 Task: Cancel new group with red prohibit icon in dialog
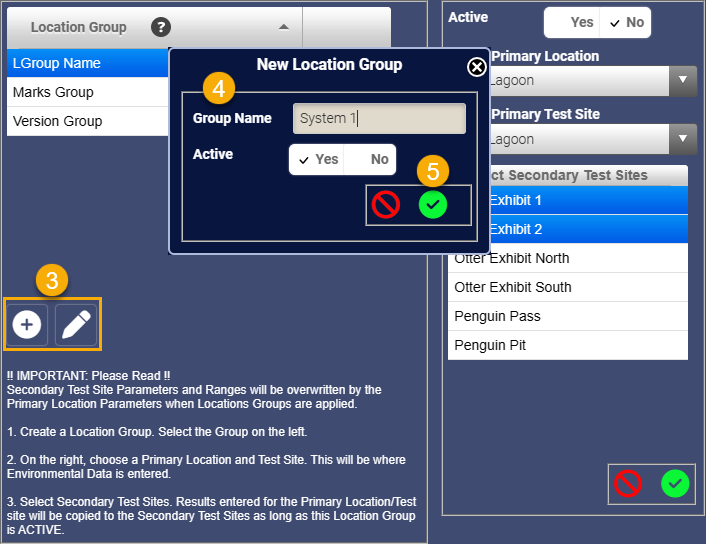386,205
